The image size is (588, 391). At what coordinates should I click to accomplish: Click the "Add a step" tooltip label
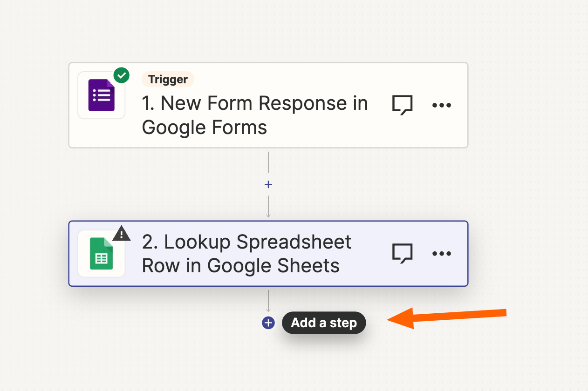click(324, 323)
